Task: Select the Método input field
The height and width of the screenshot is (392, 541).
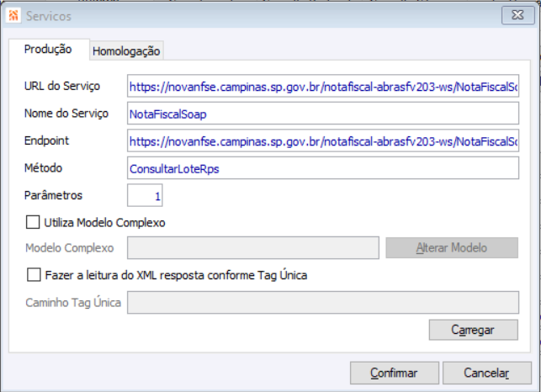Action: point(323,168)
